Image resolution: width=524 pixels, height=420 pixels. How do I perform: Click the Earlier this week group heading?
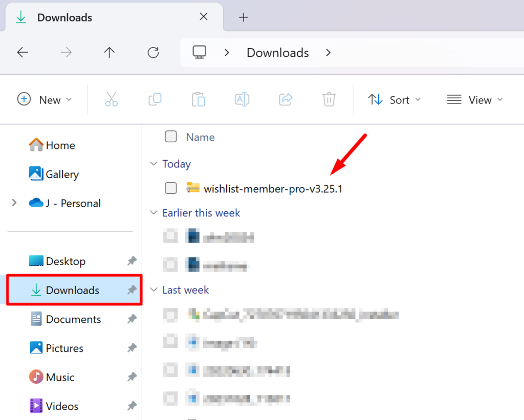(201, 213)
